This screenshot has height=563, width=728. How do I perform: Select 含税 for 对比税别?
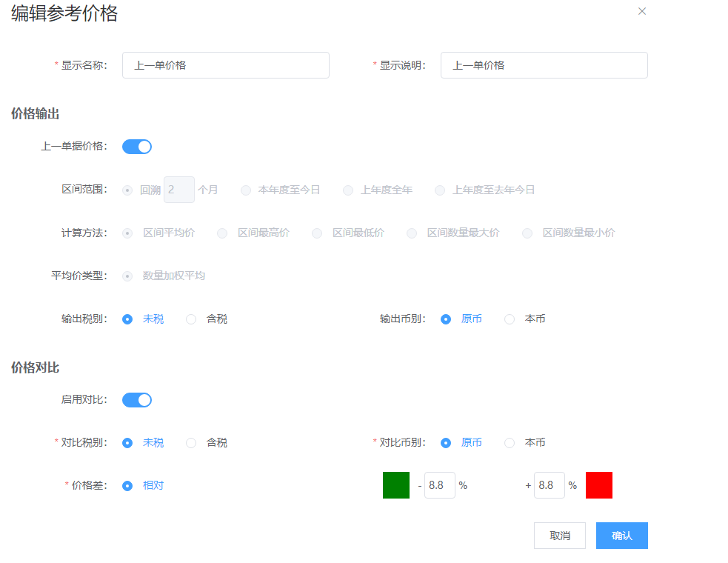191,443
